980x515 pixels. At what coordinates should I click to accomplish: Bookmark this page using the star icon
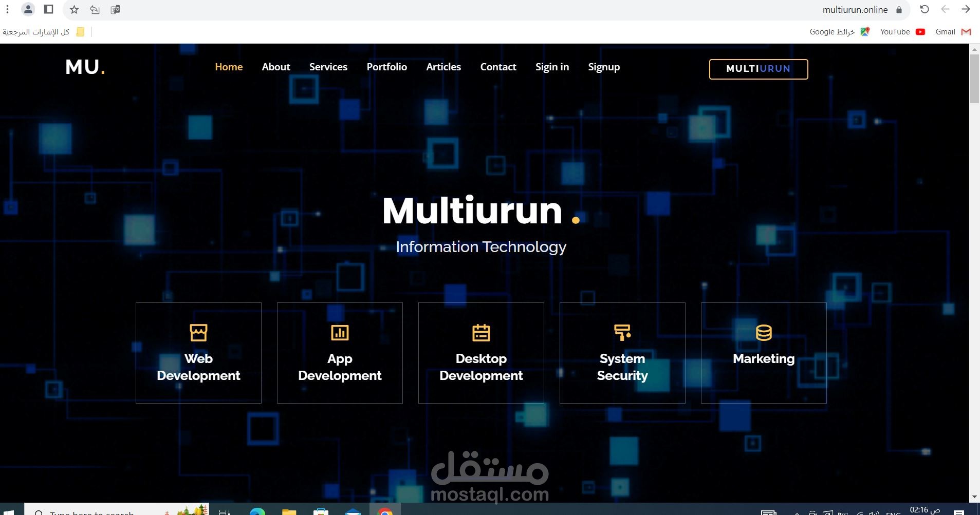74,9
